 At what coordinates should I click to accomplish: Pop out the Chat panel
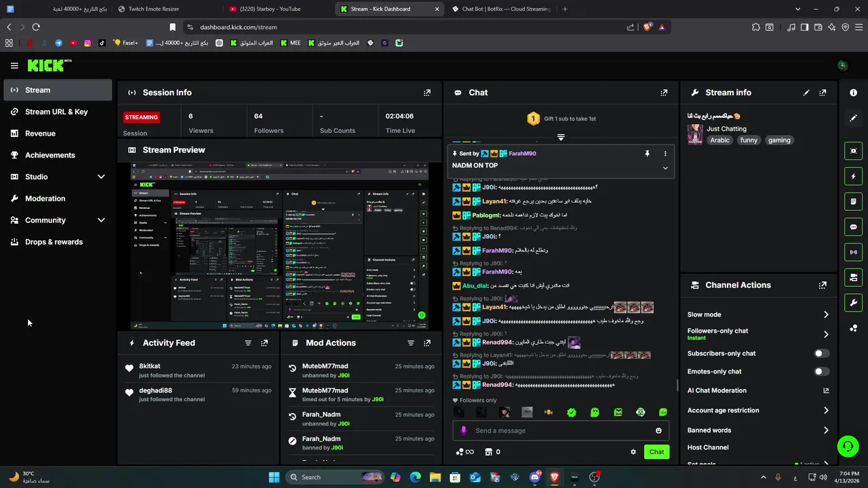[664, 93]
